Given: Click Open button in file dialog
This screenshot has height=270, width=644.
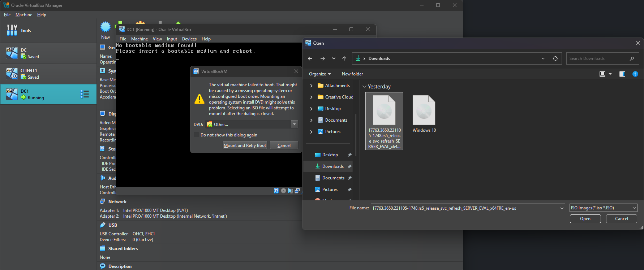Looking at the screenshot, I should click(x=585, y=219).
